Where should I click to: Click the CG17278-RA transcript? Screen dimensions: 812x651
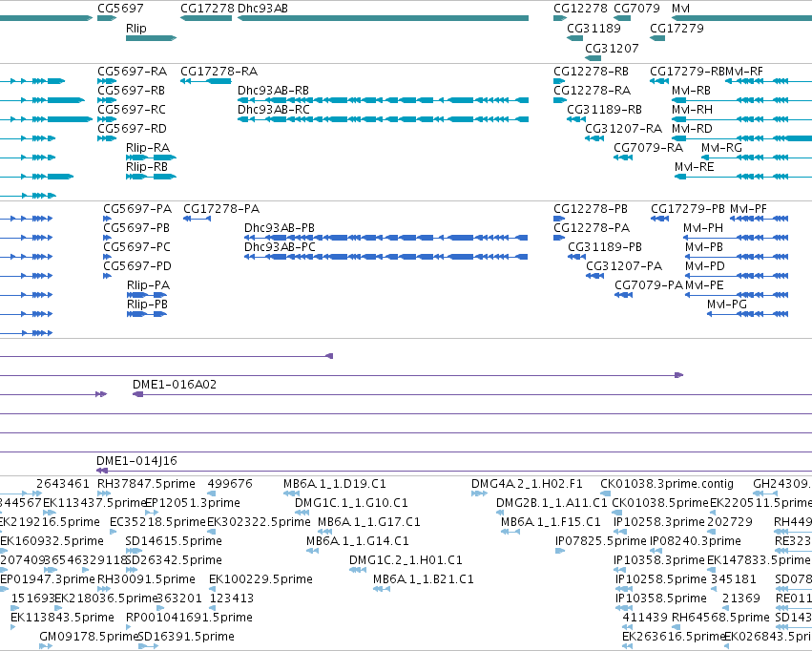pyautogui.click(x=205, y=81)
